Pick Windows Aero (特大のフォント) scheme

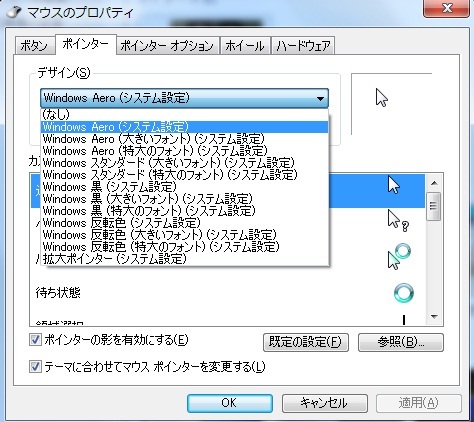click(x=184, y=151)
